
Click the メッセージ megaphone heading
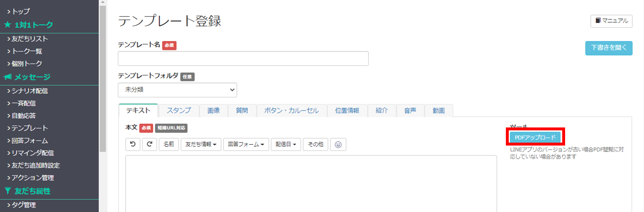[x=27, y=77]
